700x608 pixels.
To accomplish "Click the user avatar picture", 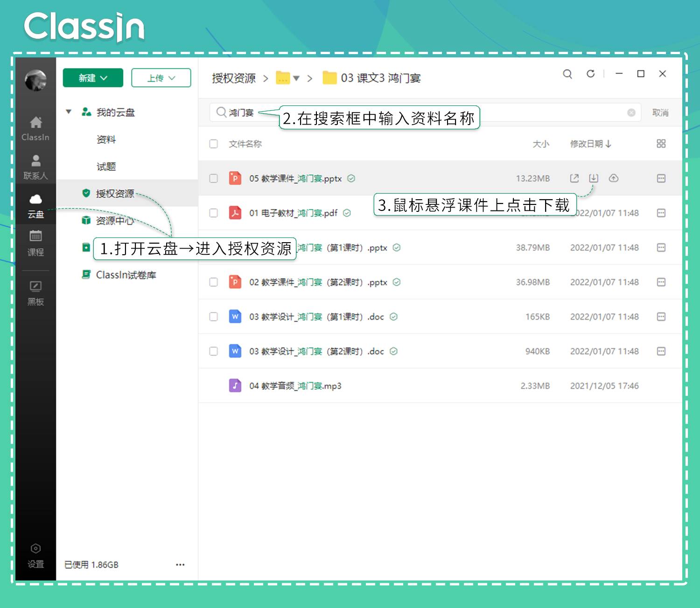I will click(x=36, y=80).
